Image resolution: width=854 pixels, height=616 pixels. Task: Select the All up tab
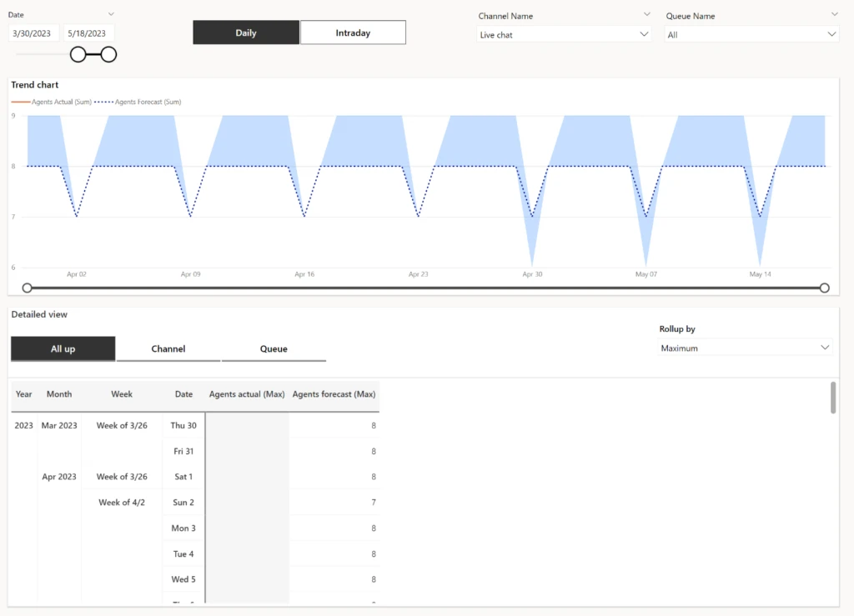(63, 348)
